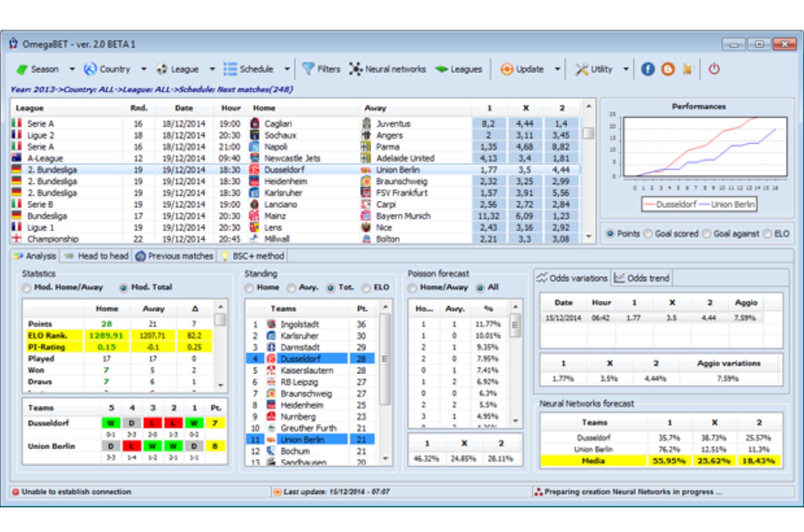
Task: Expand the Update dropdown arrow
Action: coord(557,69)
